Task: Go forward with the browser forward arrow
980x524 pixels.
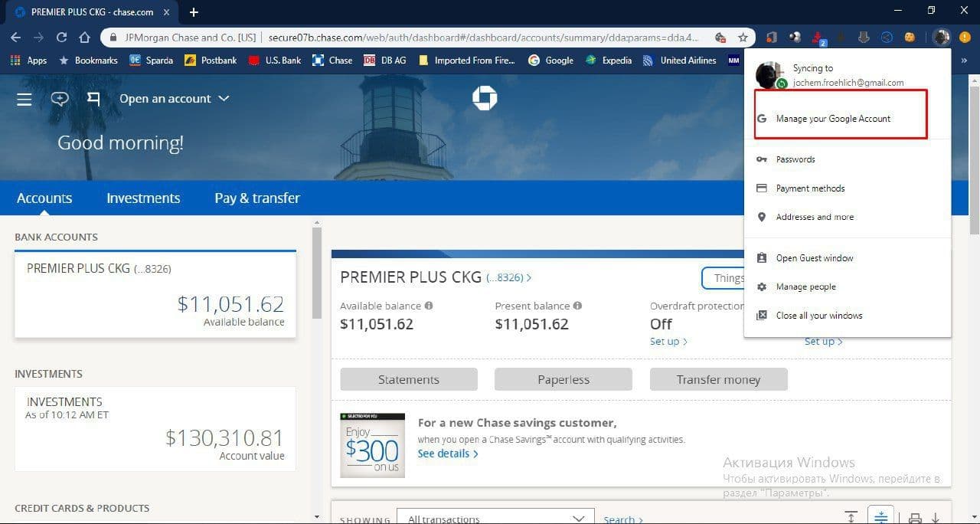Action: (x=38, y=37)
